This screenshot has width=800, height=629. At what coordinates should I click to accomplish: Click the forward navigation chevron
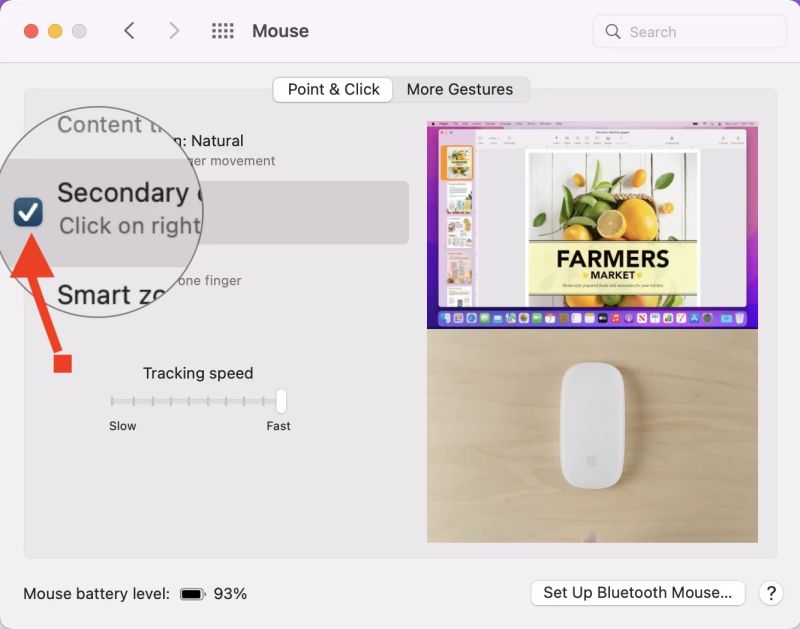pos(174,31)
